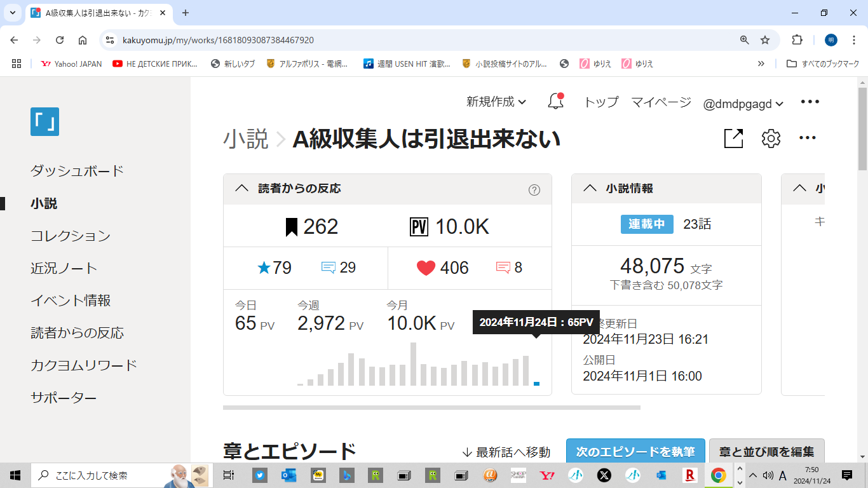The height and width of the screenshot is (488, 868).
Task: Expand the @dmdpgagd account menu
Action: (743, 103)
